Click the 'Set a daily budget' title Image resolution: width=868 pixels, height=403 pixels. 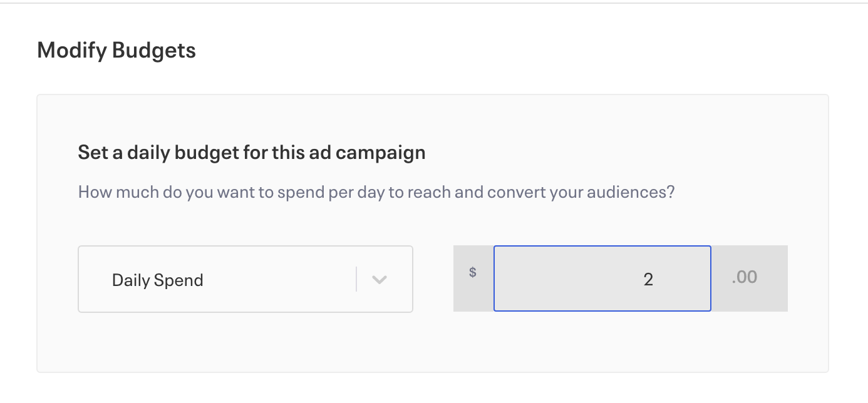click(251, 153)
